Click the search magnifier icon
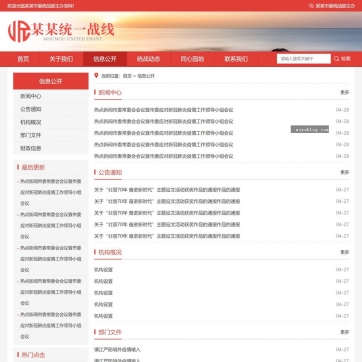This screenshot has height=362, width=362. tap(336, 59)
